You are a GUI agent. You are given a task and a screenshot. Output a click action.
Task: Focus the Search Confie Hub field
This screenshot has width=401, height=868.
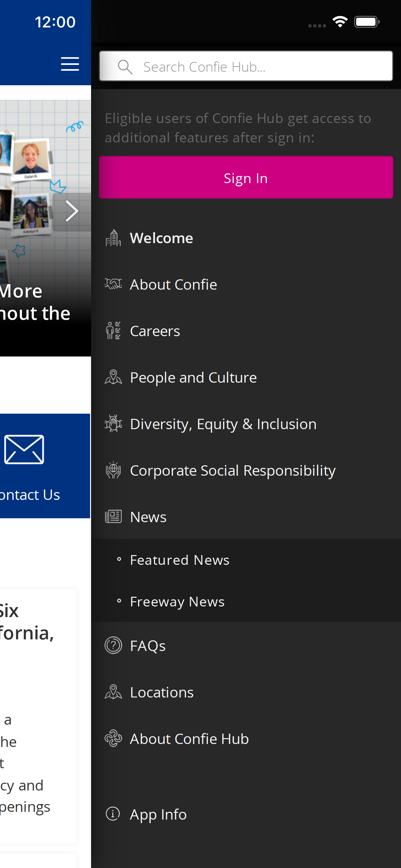(246, 66)
